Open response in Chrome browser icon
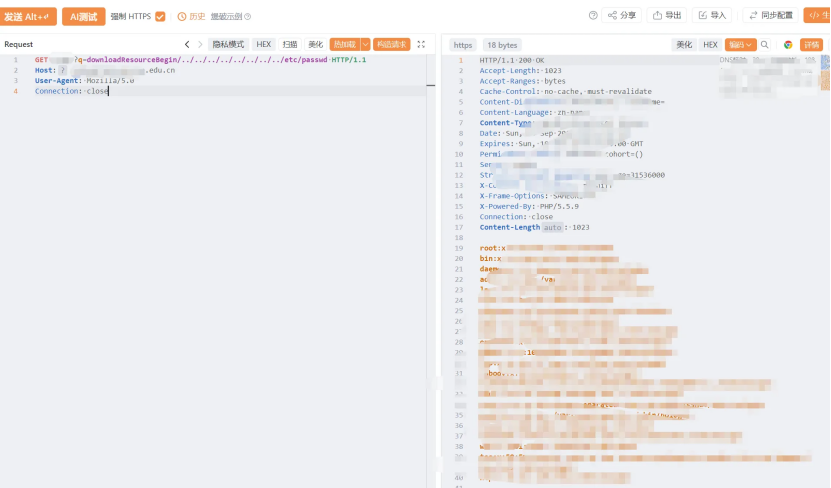The width and height of the screenshot is (831, 488). click(788, 45)
